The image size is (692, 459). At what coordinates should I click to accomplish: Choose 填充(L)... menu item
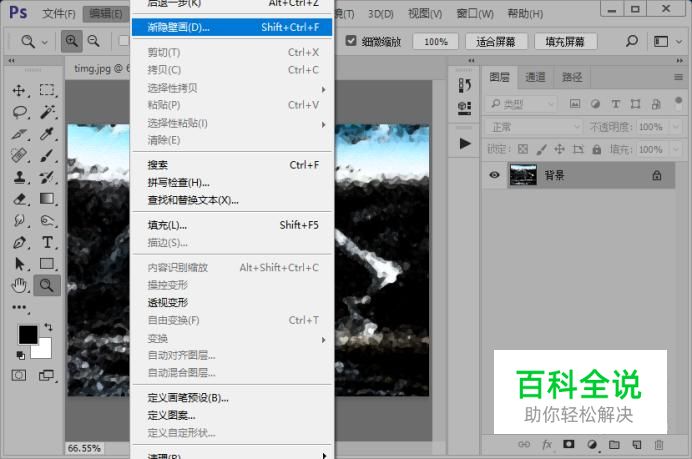(232, 225)
